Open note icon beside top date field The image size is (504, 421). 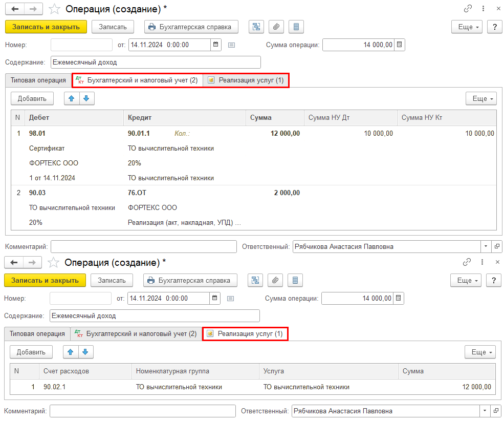[231, 45]
